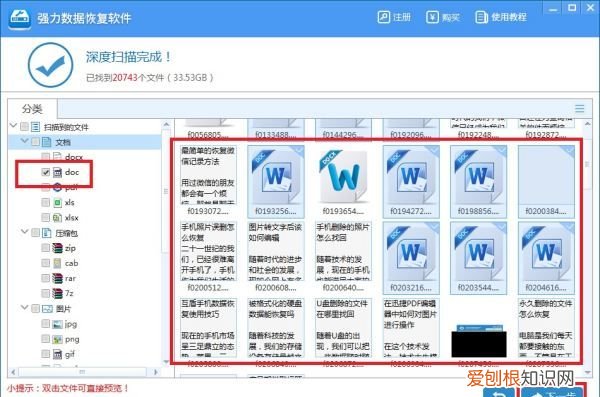Check the 7z checkbox
Screen dimensions: 600x397
tap(46, 294)
